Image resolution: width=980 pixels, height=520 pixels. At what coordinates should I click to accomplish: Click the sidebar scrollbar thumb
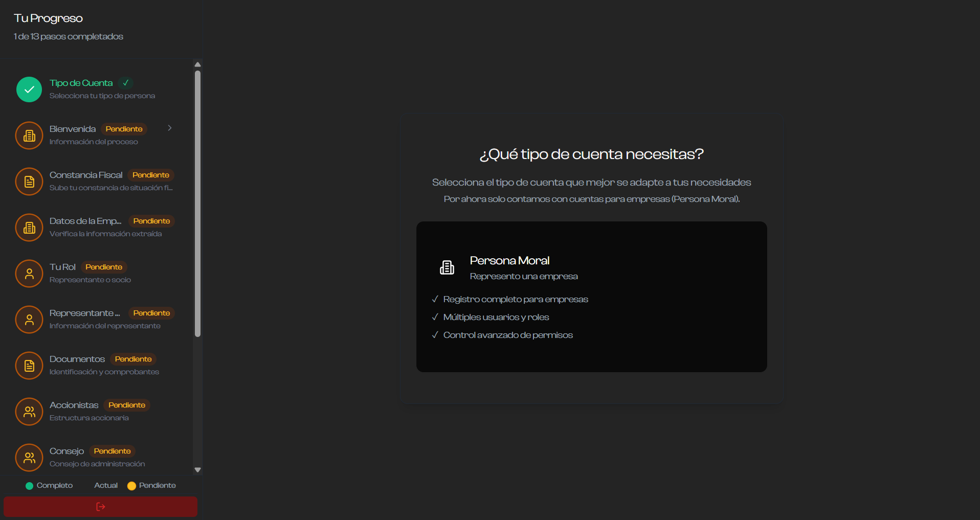tap(197, 204)
